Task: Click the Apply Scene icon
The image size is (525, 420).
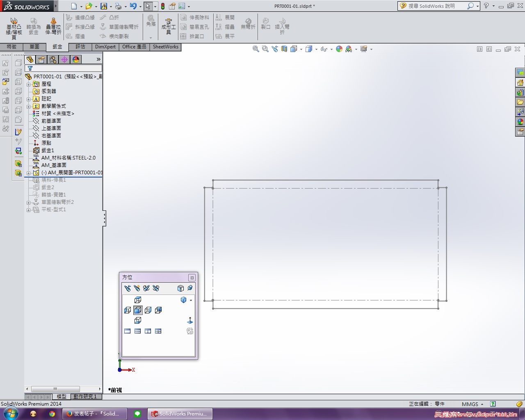Action: (x=349, y=49)
